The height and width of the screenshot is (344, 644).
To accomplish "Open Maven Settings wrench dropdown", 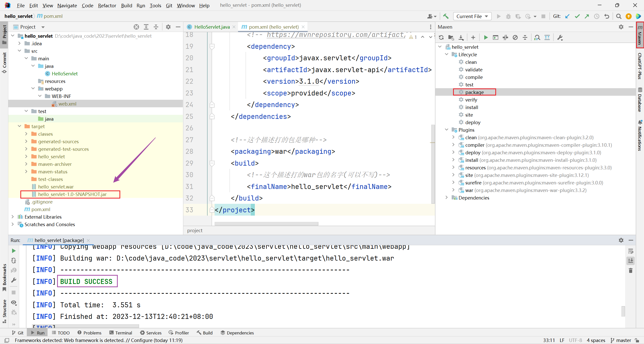I will point(560,38).
